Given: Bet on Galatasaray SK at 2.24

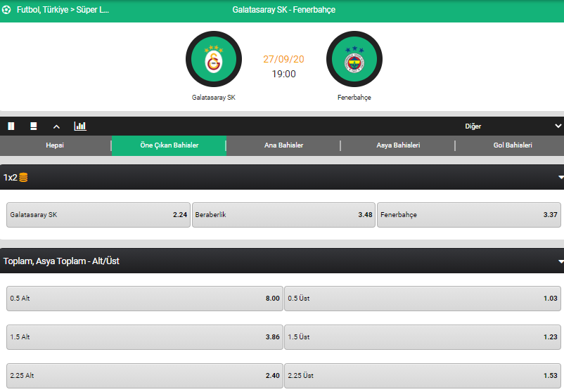Looking at the screenshot, I should tap(98, 215).
